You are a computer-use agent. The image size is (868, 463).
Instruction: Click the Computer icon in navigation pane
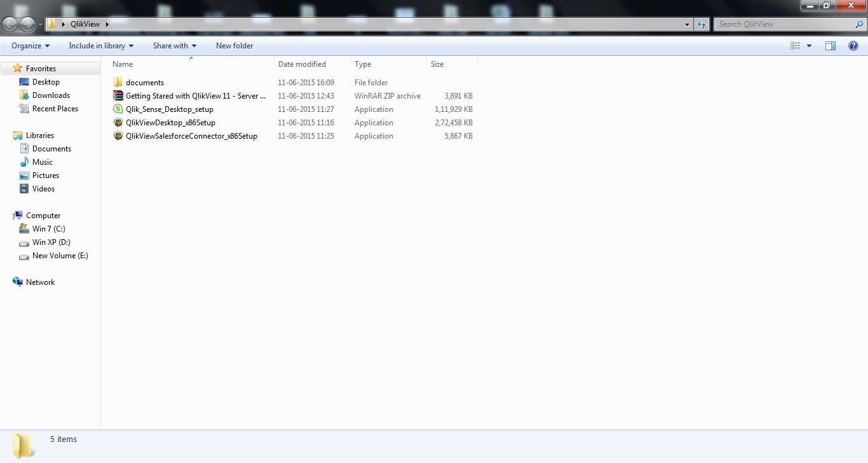tap(18, 216)
